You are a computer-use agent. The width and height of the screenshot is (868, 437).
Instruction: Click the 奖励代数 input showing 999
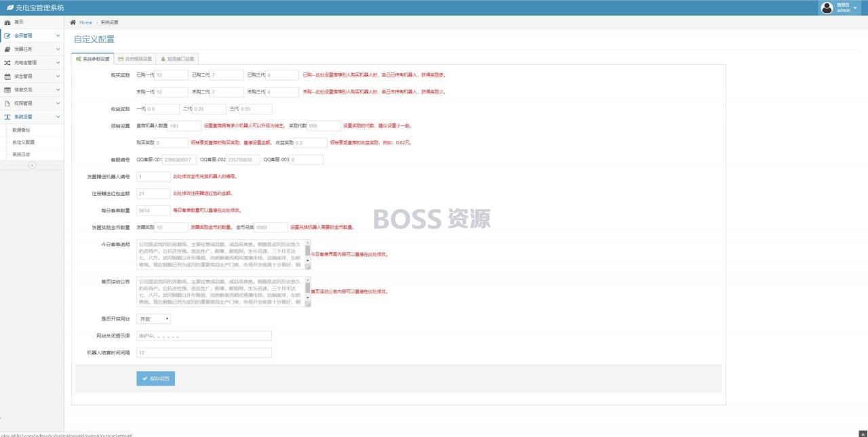323,125
